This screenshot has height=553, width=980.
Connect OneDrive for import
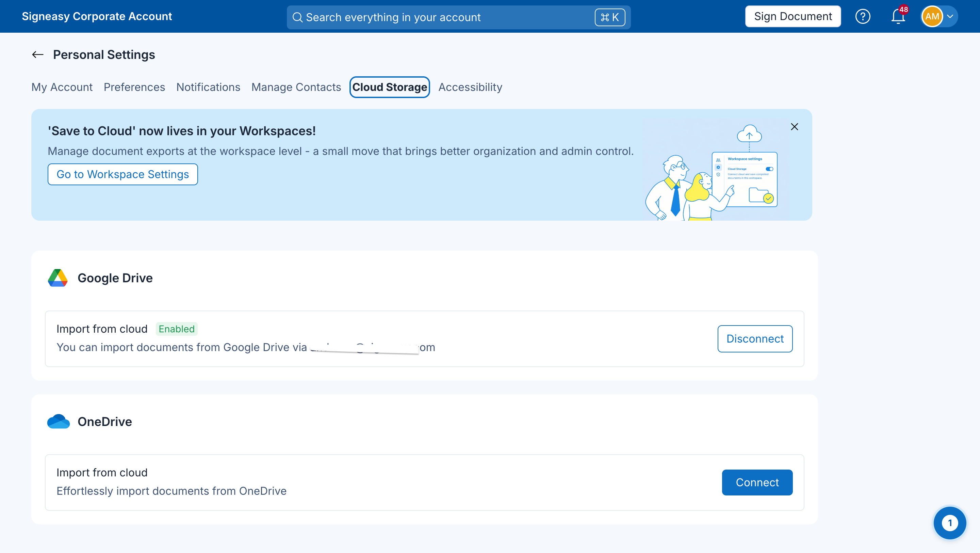pos(757,482)
